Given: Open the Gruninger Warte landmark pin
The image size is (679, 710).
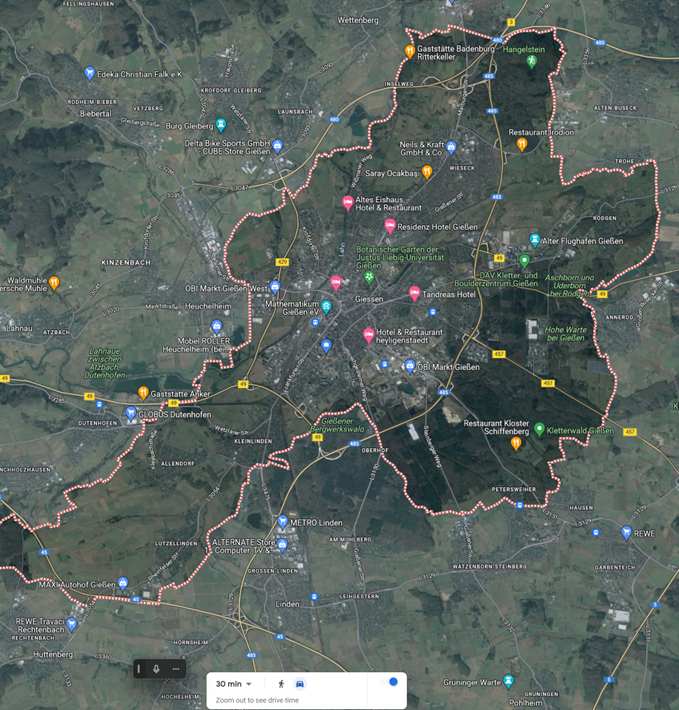Looking at the screenshot, I should point(508,681).
